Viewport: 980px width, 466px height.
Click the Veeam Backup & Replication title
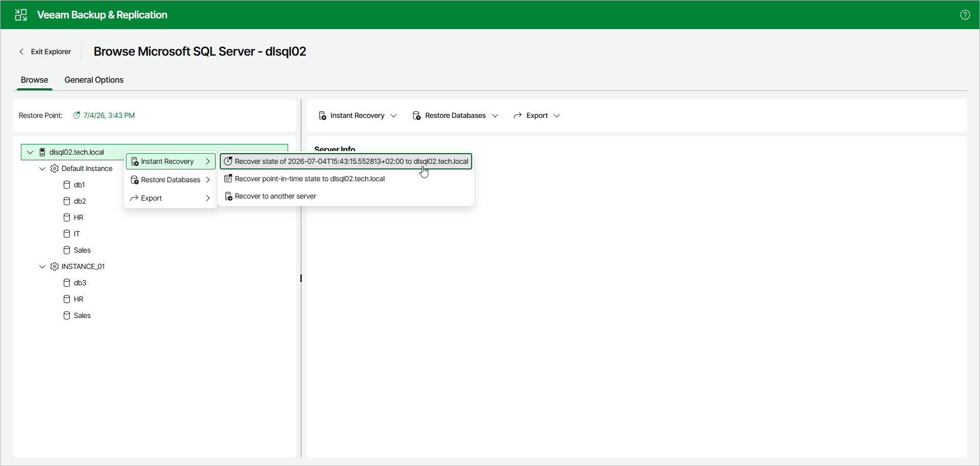(x=102, y=15)
